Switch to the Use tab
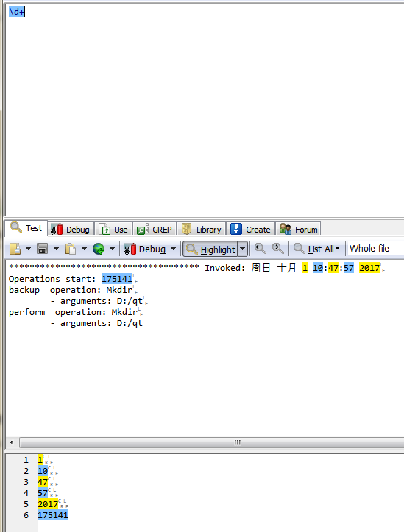This screenshot has width=404, height=532. [x=113, y=230]
